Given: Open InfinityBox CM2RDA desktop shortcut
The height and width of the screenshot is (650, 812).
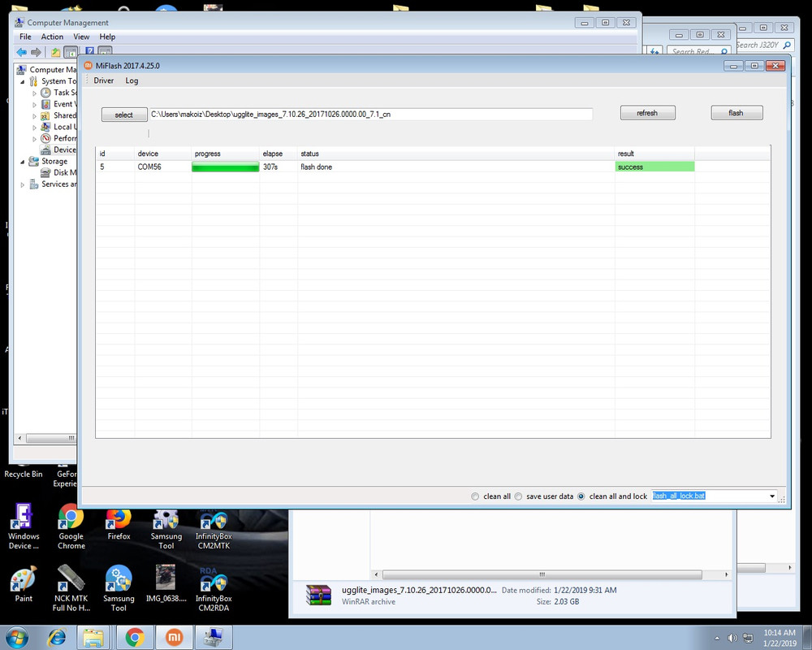Looking at the screenshot, I should [214, 589].
